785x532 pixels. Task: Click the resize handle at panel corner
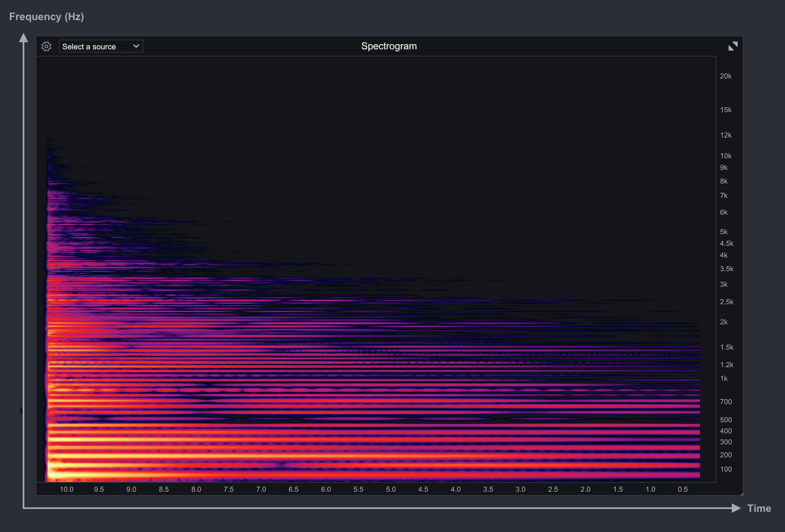point(742,494)
